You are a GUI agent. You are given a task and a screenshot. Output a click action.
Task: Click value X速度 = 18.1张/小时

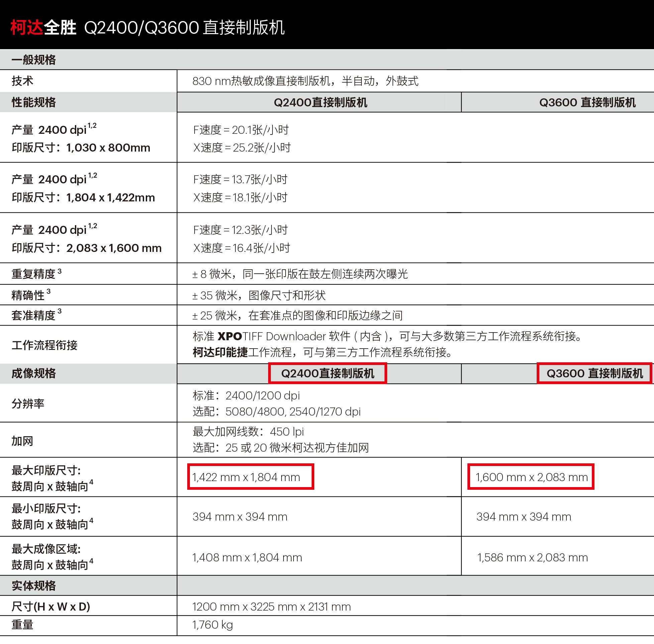click(240, 197)
